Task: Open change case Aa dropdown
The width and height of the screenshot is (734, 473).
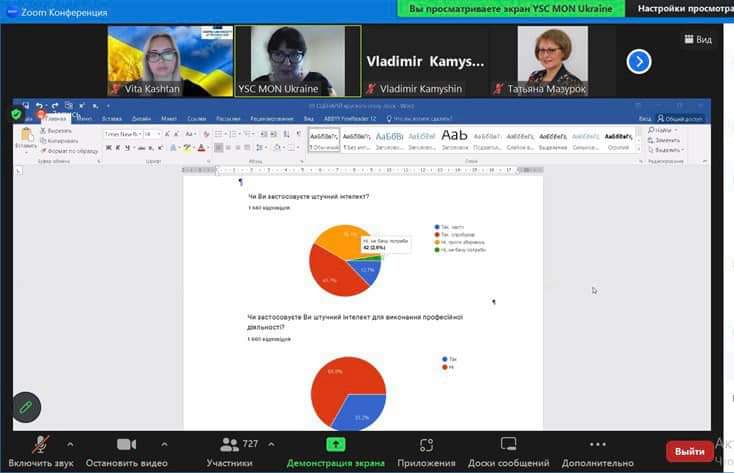Action: tap(190, 134)
